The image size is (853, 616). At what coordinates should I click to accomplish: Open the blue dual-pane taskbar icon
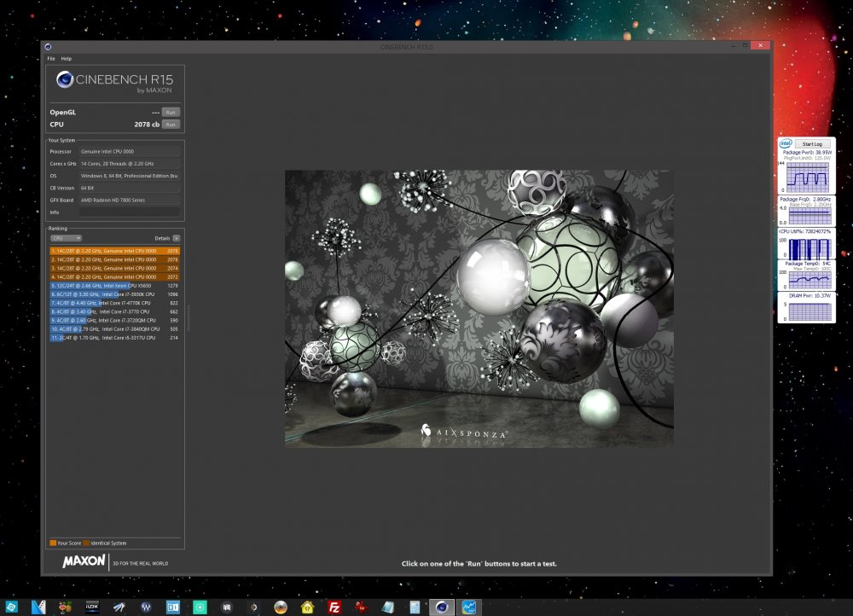pos(173,607)
